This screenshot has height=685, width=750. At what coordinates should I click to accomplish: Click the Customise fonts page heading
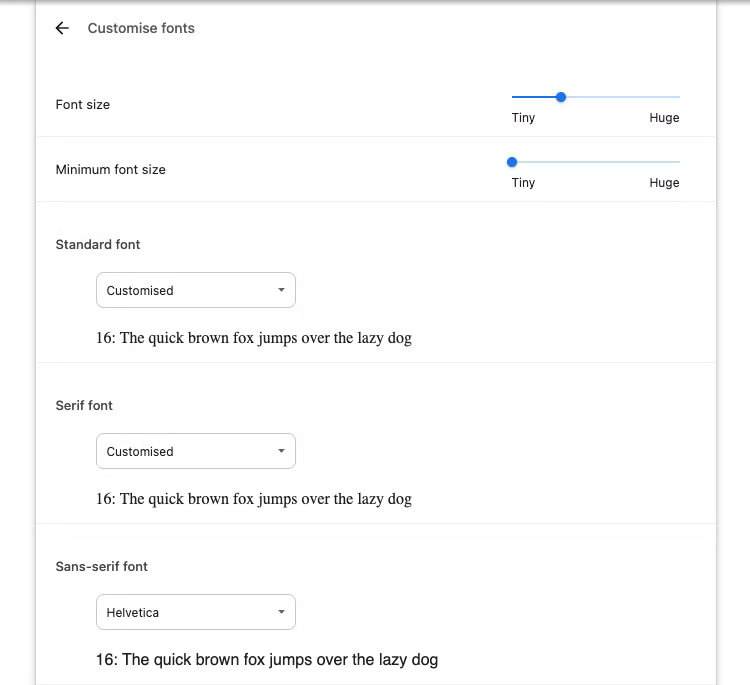click(141, 28)
